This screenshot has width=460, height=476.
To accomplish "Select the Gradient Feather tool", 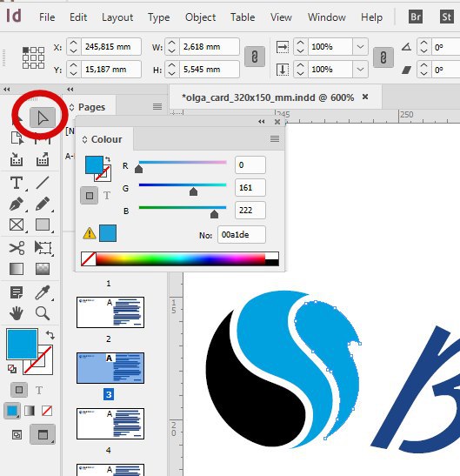I will click(43, 269).
